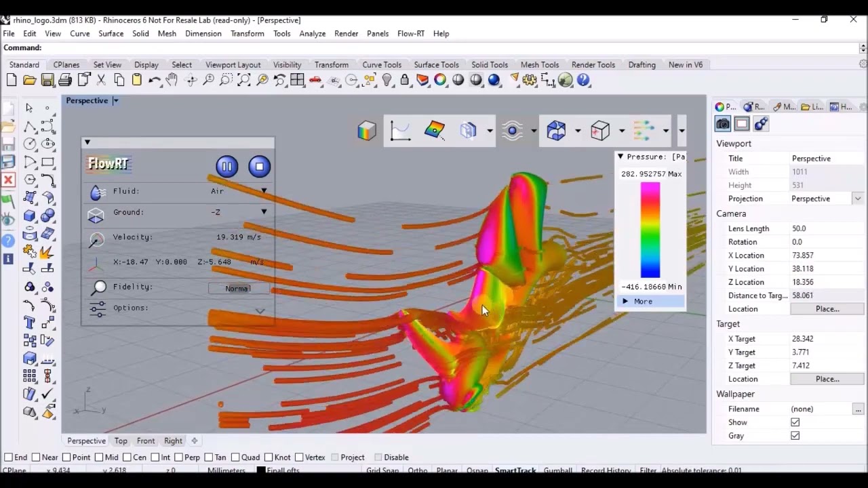The height and width of the screenshot is (488, 868).
Task: Open the color wheel icon in toolbar
Action: tap(440, 80)
